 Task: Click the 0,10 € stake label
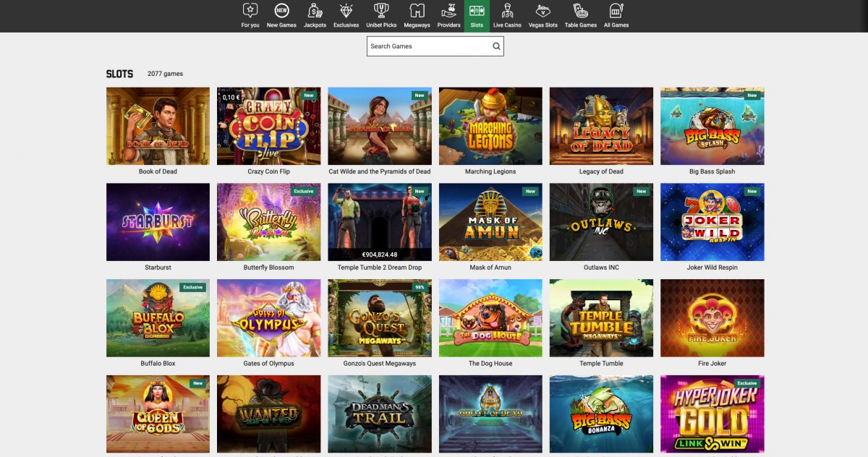pyautogui.click(x=231, y=97)
